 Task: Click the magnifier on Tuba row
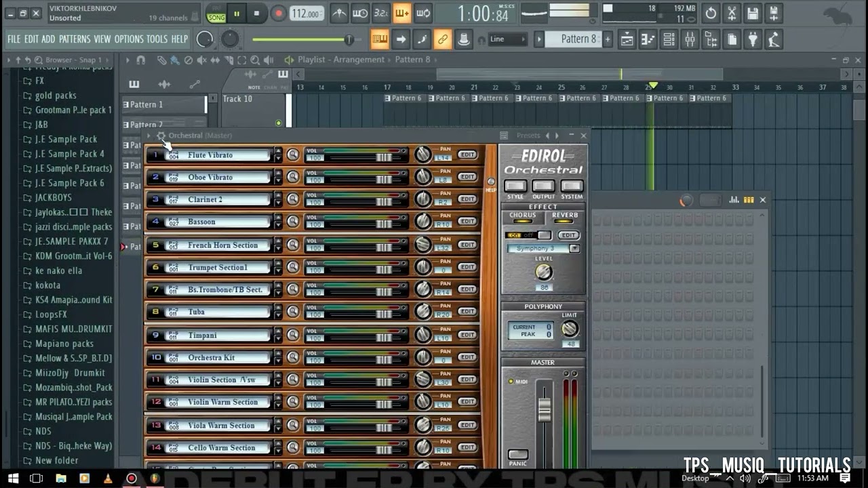click(293, 312)
